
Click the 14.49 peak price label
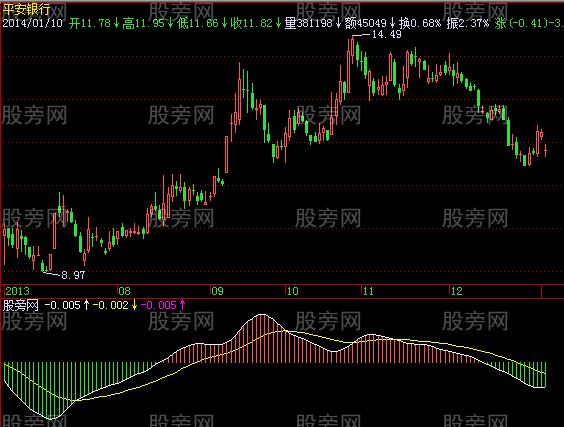click(x=386, y=35)
